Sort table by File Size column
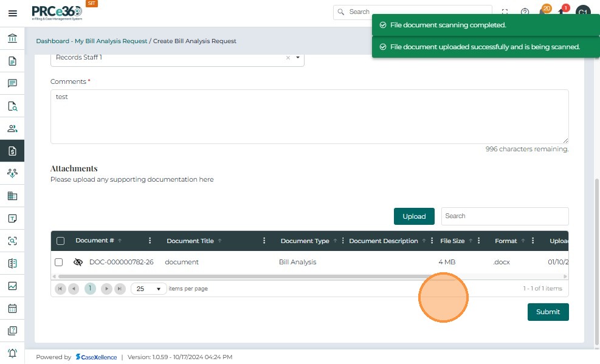This screenshot has width=600, height=364. (x=452, y=241)
